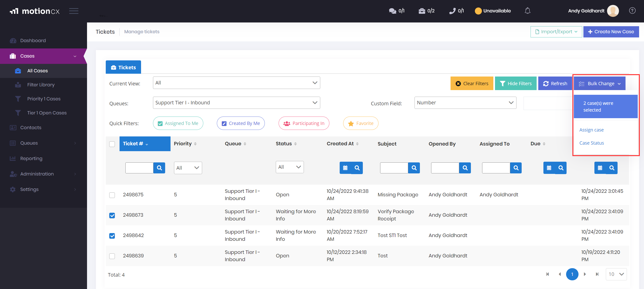Image resolution: width=644 pixels, height=289 pixels.
Task: Click the motioncx logo
Action: [35, 11]
